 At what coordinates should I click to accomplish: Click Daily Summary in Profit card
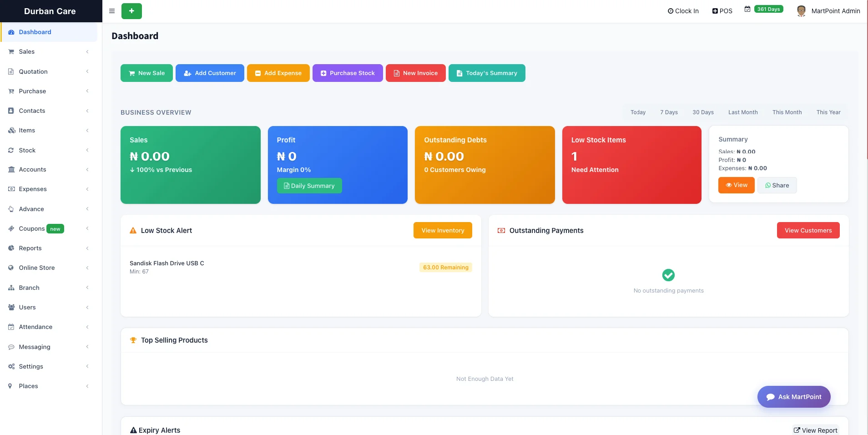309,186
